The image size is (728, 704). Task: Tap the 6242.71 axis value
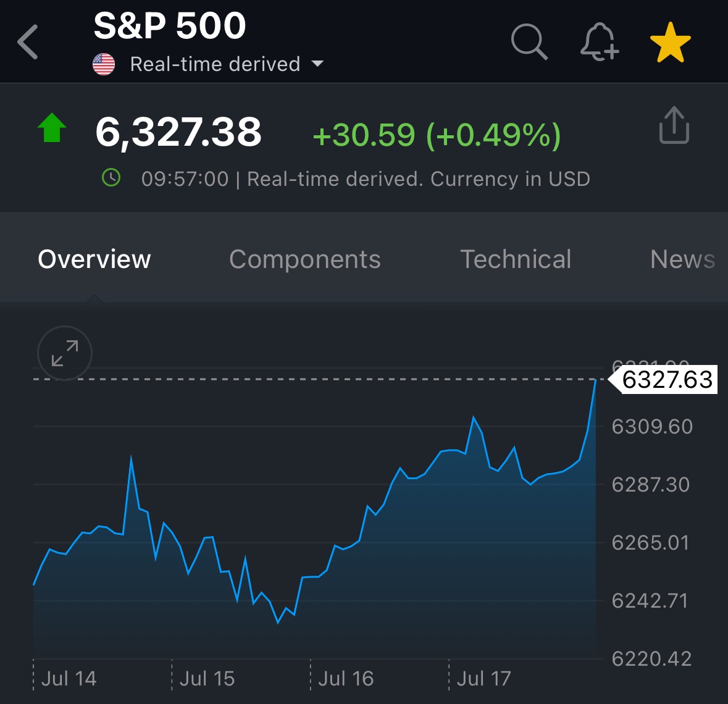[x=650, y=600]
